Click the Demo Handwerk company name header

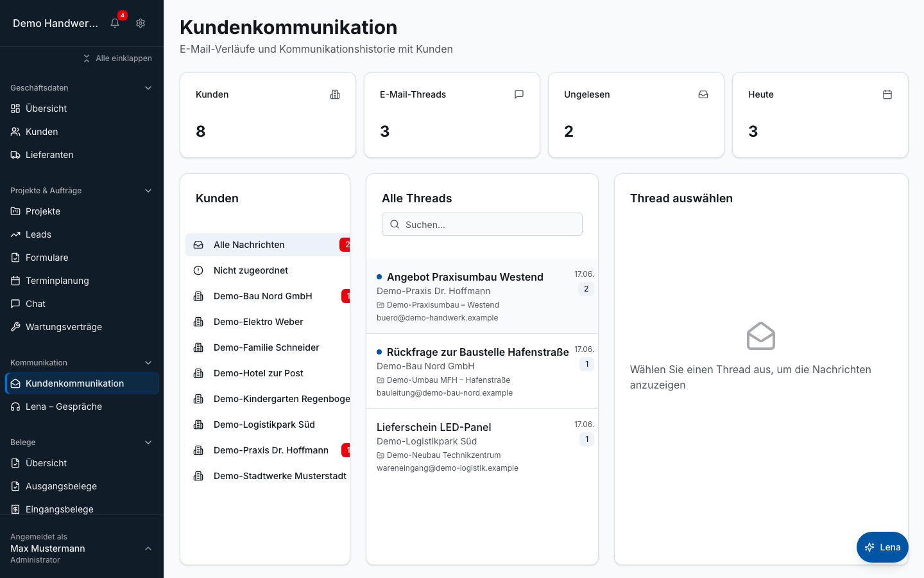click(x=55, y=23)
